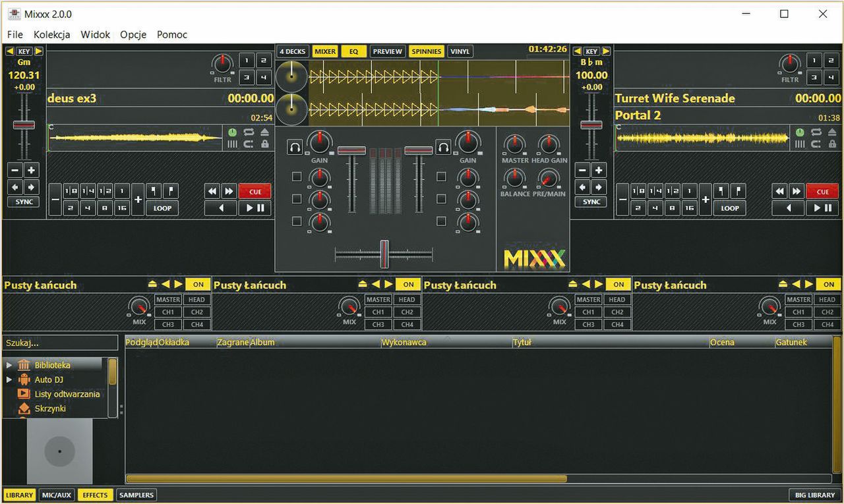844x504 pixels.
Task: Set loop-in marker on deus ex3 deck
Action: 154,191
